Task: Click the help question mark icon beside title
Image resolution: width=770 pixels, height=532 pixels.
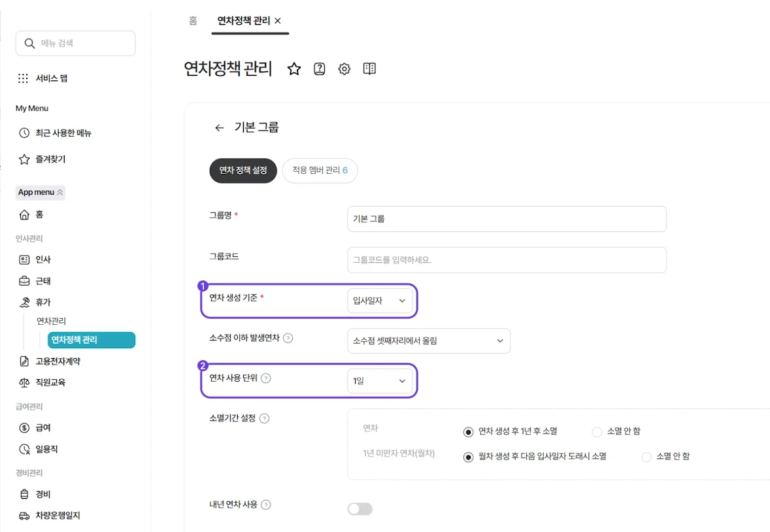Action: point(319,69)
